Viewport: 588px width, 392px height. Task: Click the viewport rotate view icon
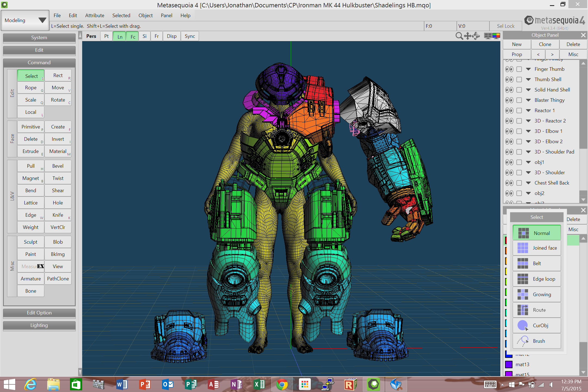[x=476, y=36]
